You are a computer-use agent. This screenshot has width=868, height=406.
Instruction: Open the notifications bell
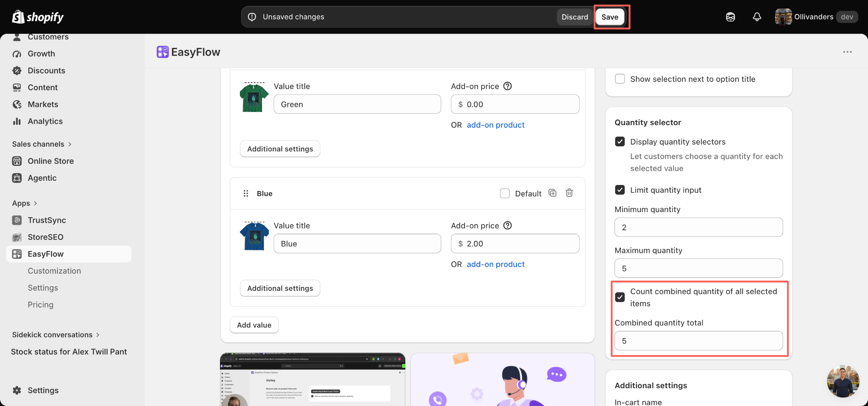pyautogui.click(x=757, y=17)
